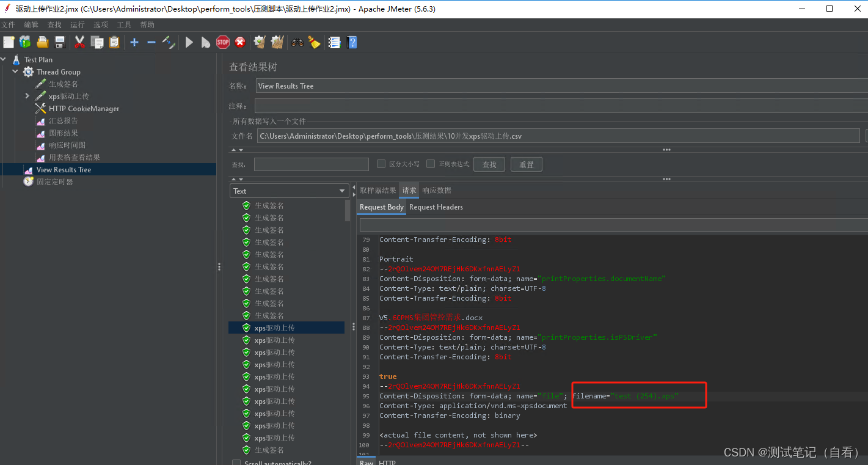Open the Function Helper list icon

pyautogui.click(x=334, y=42)
